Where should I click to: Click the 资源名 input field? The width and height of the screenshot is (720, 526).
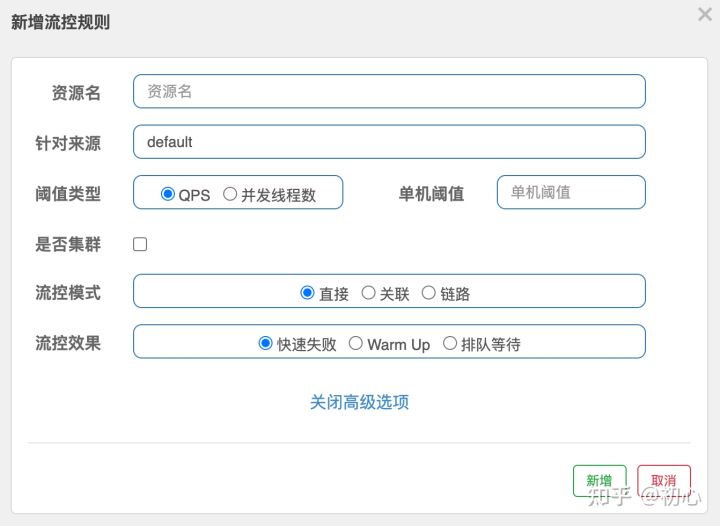pos(389,91)
